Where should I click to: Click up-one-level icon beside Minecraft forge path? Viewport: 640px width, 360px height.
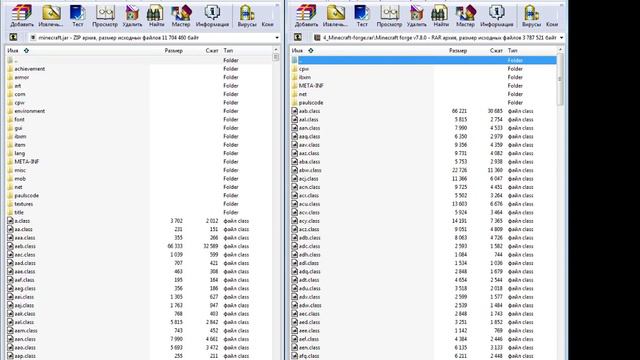click(298, 38)
